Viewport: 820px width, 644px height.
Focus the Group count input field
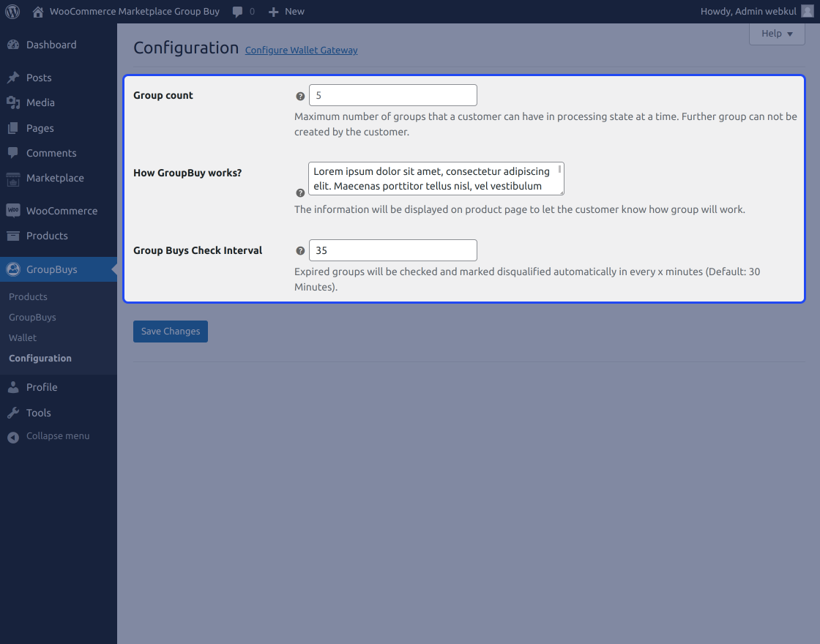pos(392,95)
